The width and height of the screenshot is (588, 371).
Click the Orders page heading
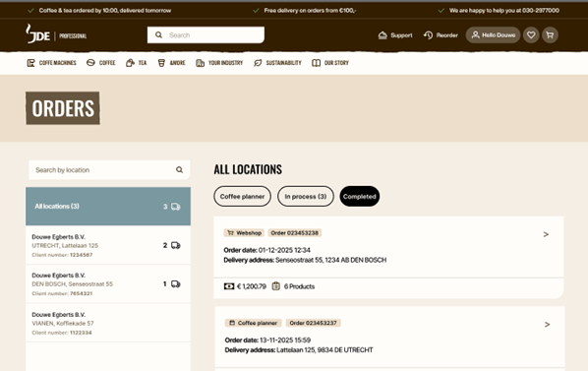click(63, 108)
